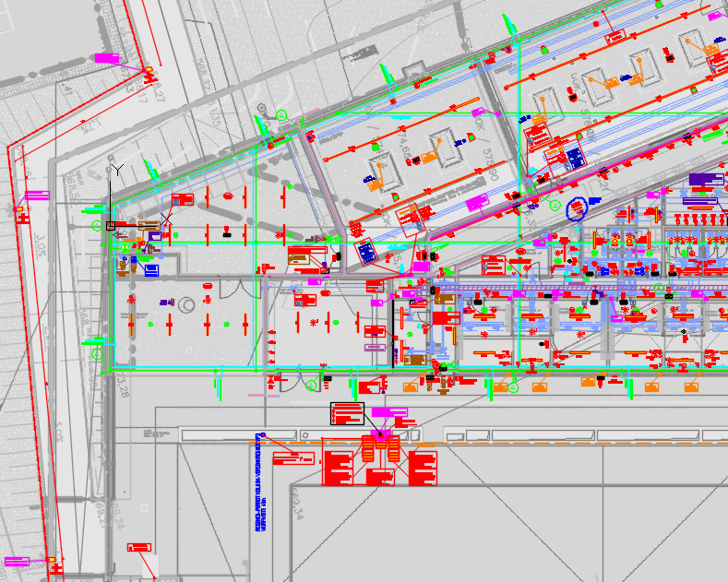Click the X axis label of UCS icon

pyautogui.click(x=167, y=220)
